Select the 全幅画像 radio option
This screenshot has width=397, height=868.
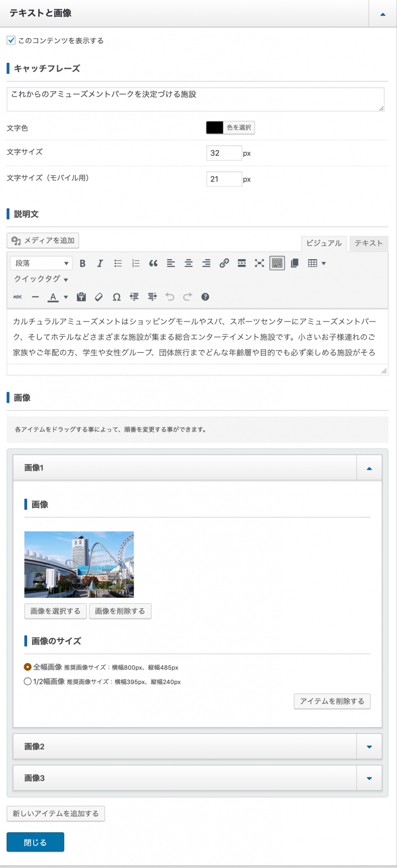[x=28, y=667]
